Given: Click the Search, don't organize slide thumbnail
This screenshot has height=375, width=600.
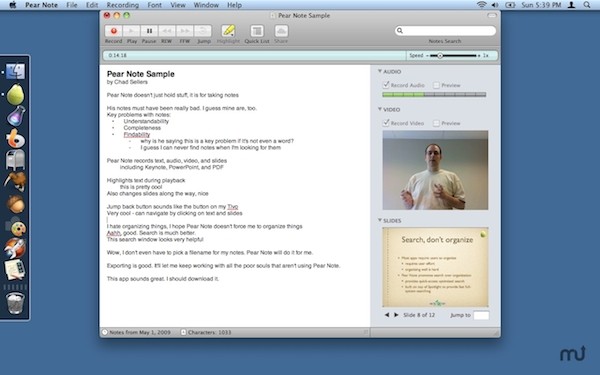Looking at the screenshot, I should [x=435, y=267].
